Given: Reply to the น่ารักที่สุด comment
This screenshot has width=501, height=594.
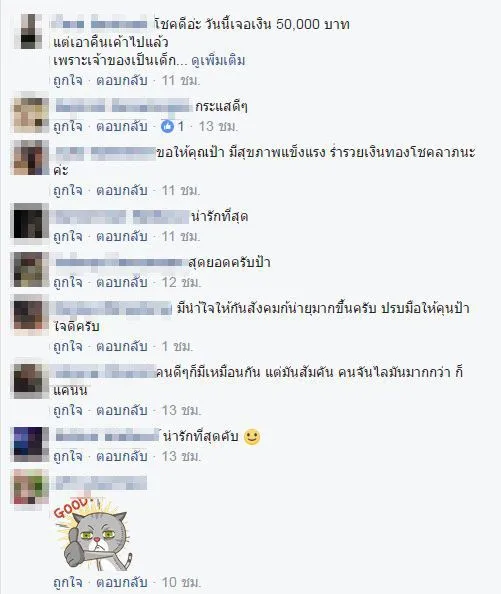Looking at the screenshot, I should (x=122, y=237).
